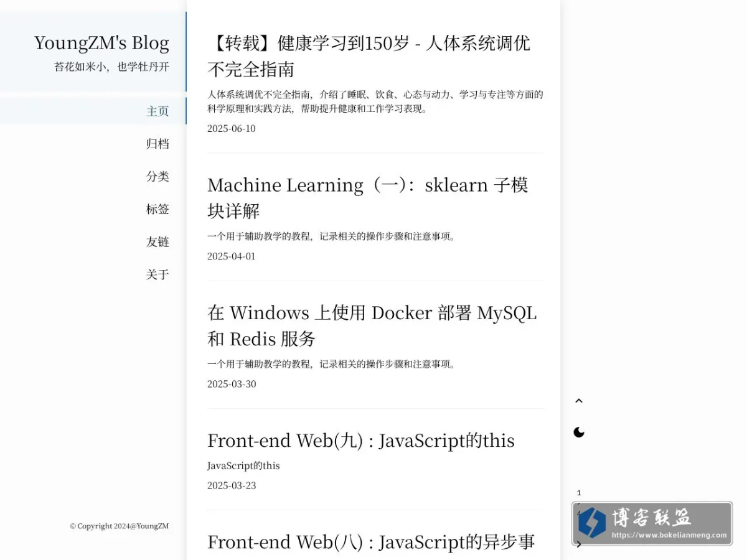Click the 人体系统调优不完全指南 summary paragraph
Image resolution: width=747 pixels, height=560 pixels.
click(x=375, y=101)
